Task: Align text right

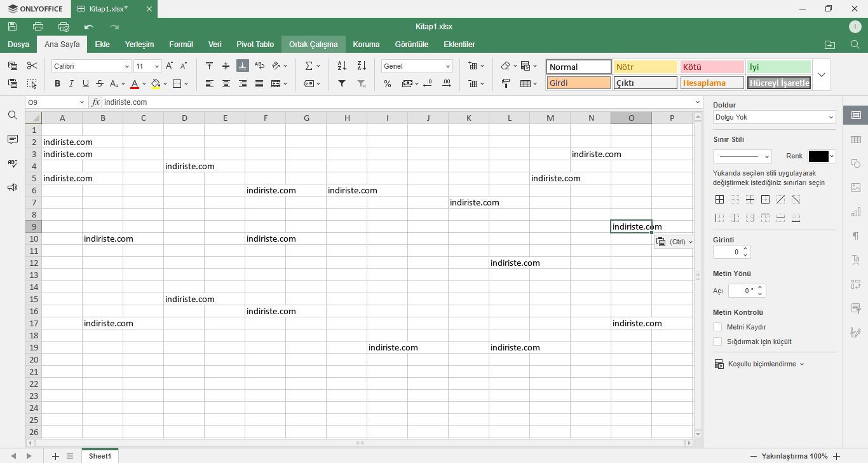Action: (243, 83)
